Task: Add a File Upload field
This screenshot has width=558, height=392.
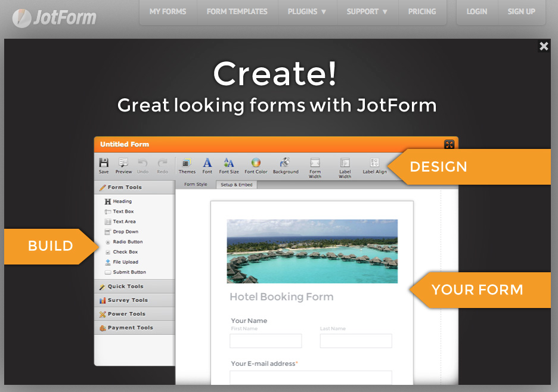Action: [x=122, y=262]
